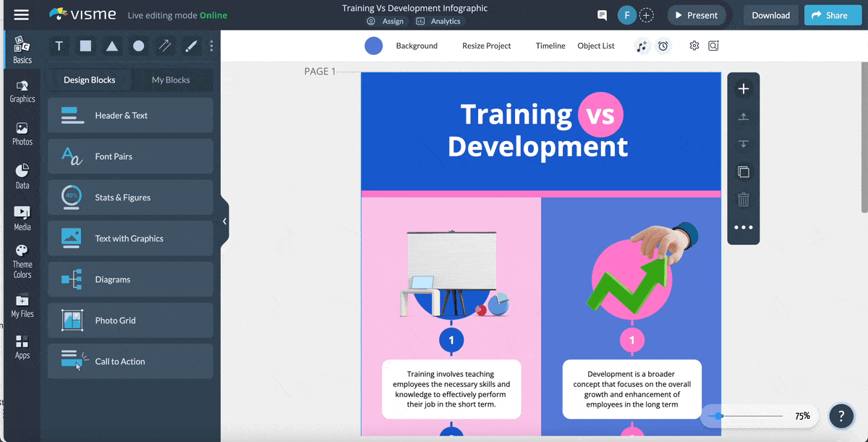Click the Download button
Screen dimensions: 868x442
click(x=770, y=15)
